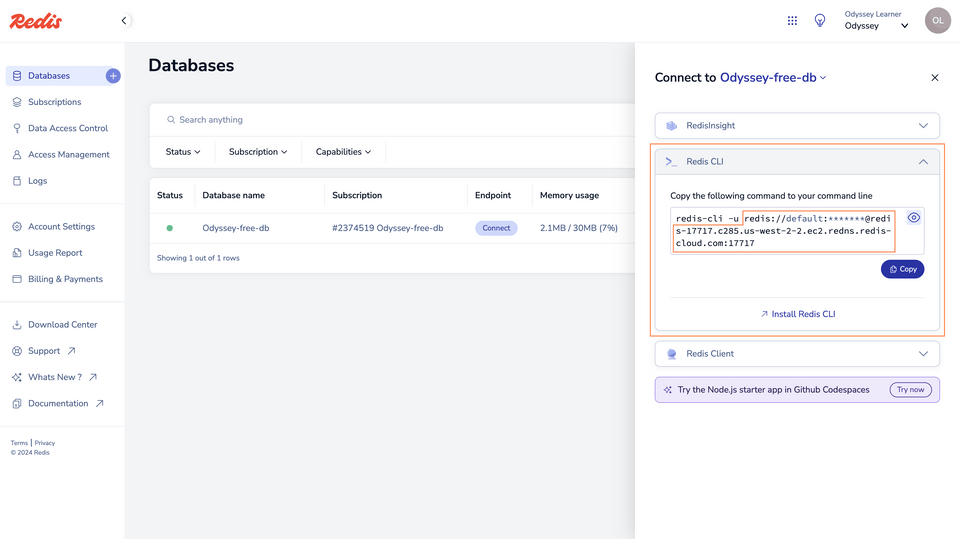Viewport: 960px width, 539px height.
Task: Click the Support lifebuoy icon
Action: 17,351
